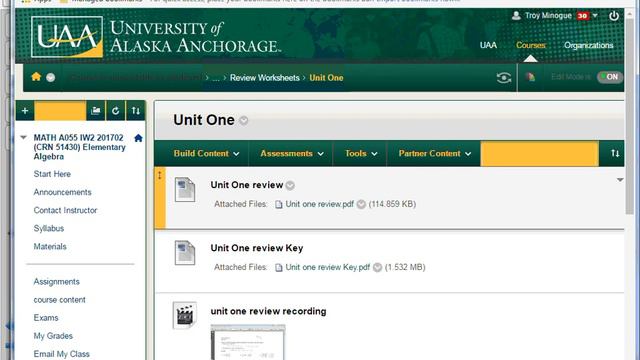
Task: Collapse the MATH A055 course menu triangle
Action: pyautogui.click(x=24, y=138)
